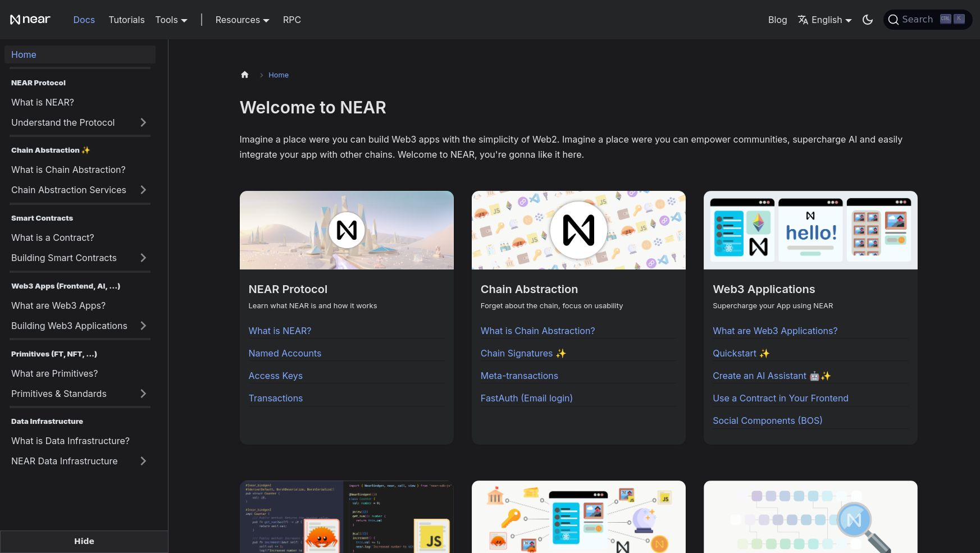Open the Tutorials nav item
Image resolution: width=980 pixels, height=553 pixels.
coord(126,20)
